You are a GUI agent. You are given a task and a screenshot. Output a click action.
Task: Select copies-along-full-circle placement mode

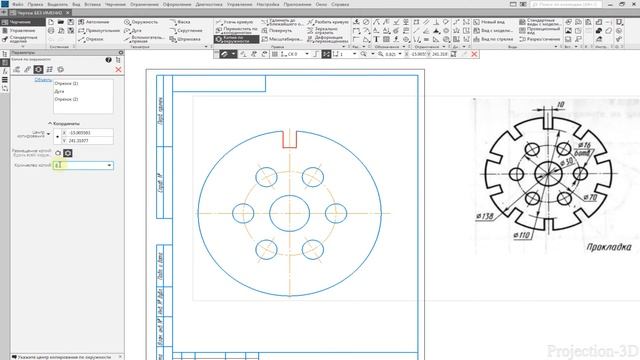[x=68, y=153]
